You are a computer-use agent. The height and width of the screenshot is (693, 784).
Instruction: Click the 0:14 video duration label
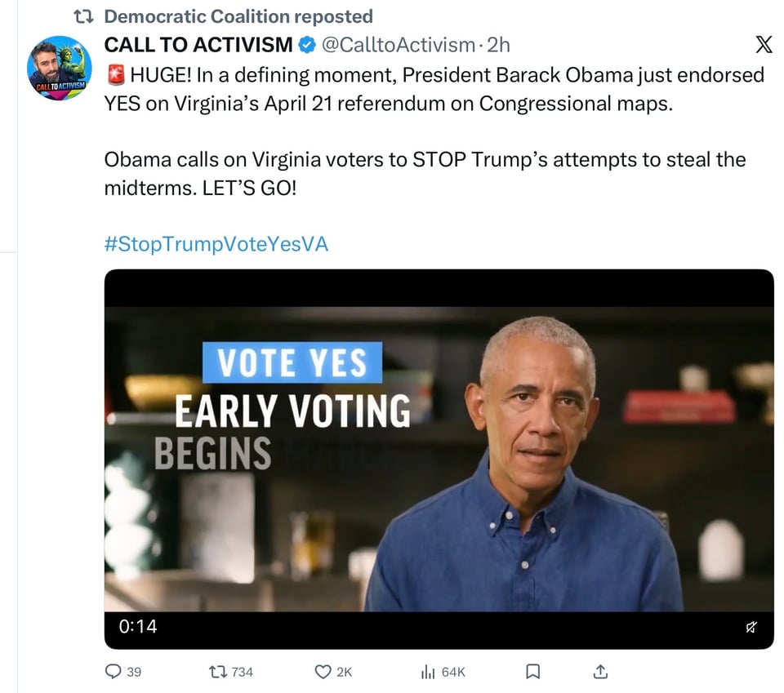click(138, 627)
